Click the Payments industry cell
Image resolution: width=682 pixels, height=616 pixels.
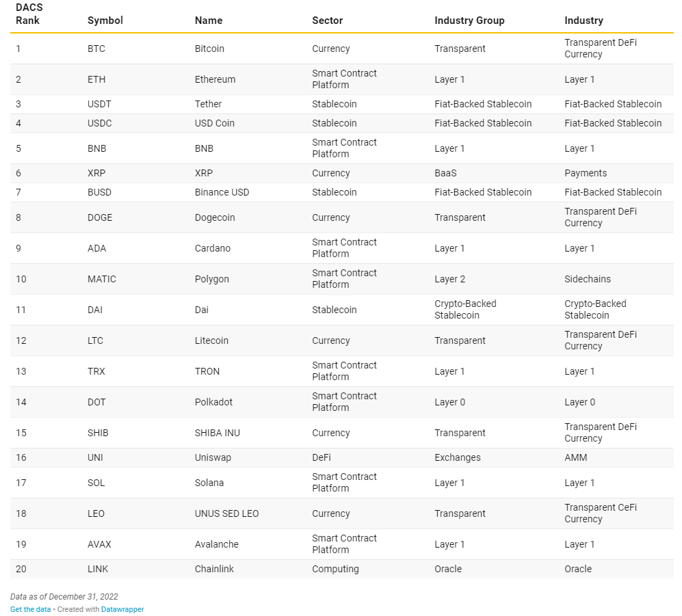[586, 173]
